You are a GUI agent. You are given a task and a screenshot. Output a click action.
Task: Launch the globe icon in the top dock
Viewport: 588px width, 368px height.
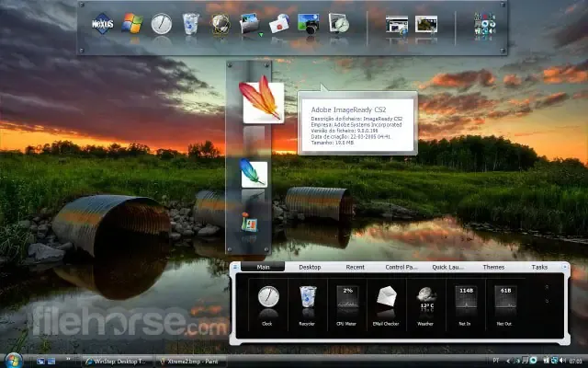point(220,23)
